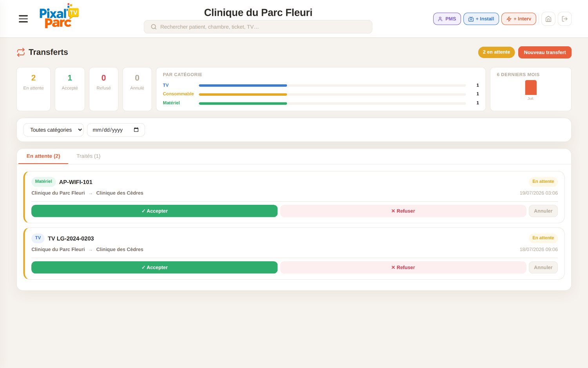Image resolution: width=588 pixels, height=368 pixels.
Task: Accept the AP-WIFI-101 transfer
Action: point(154,211)
